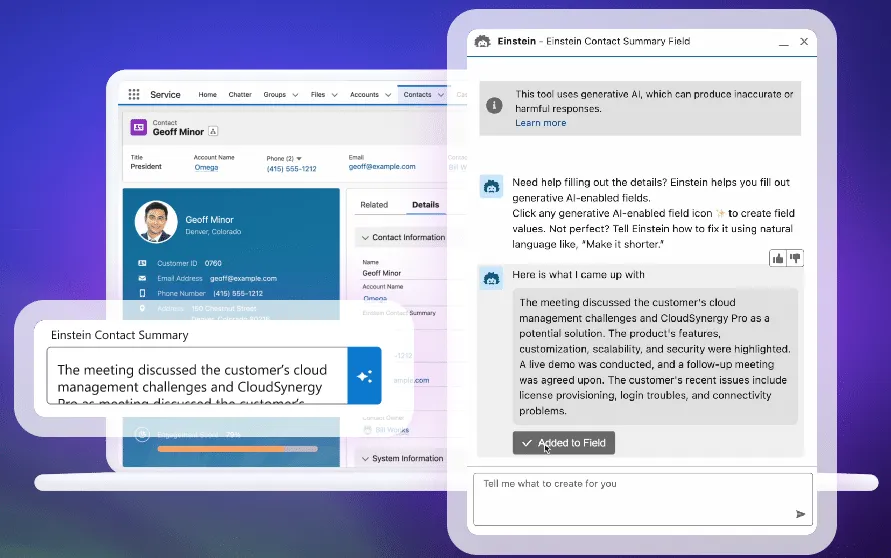The width and height of the screenshot is (891, 558).
Task: Open Contacts tab dropdown chevron
Action: coord(440,95)
